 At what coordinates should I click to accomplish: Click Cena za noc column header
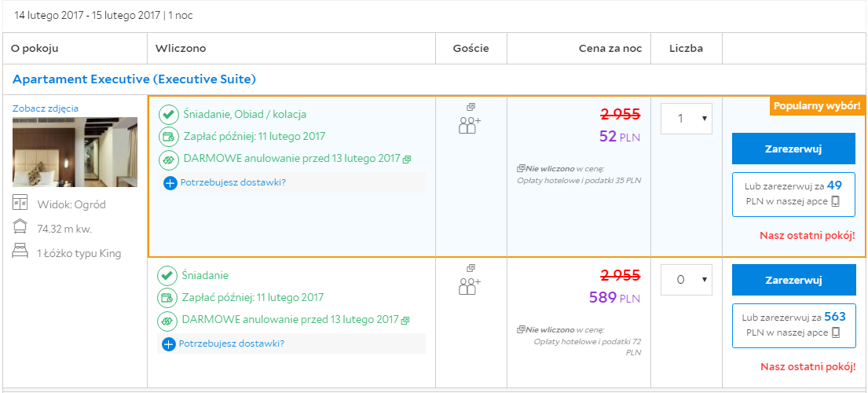click(610, 49)
